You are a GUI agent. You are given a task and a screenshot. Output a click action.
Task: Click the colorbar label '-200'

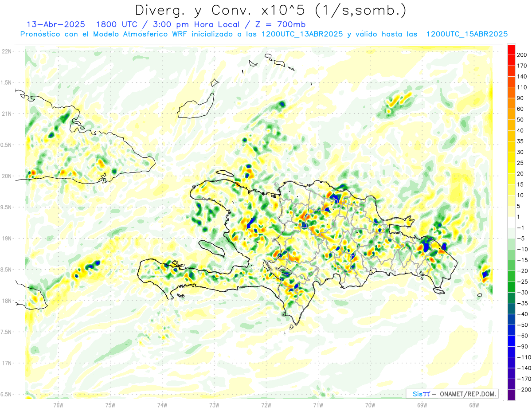click(x=523, y=390)
